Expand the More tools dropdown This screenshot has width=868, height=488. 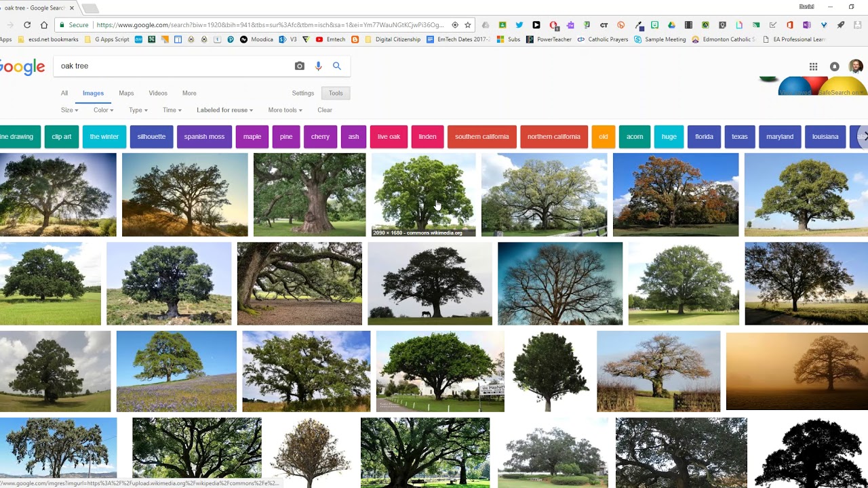click(x=284, y=110)
